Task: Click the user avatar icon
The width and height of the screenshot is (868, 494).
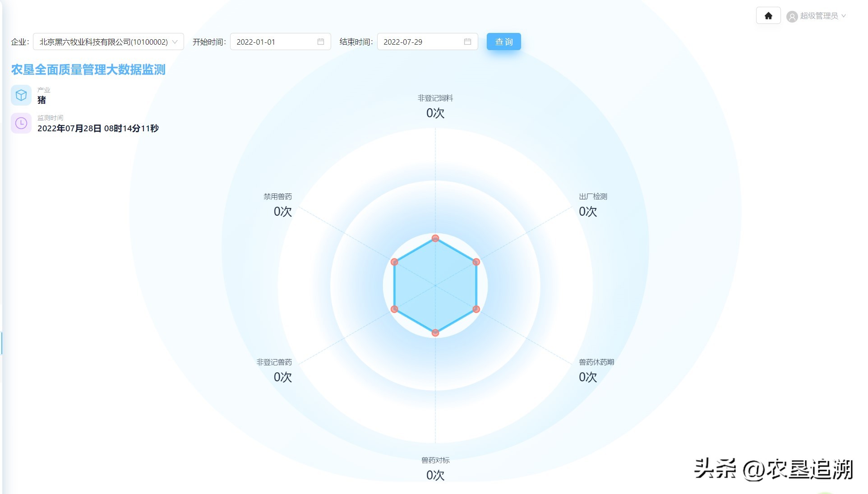Action: coord(792,17)
